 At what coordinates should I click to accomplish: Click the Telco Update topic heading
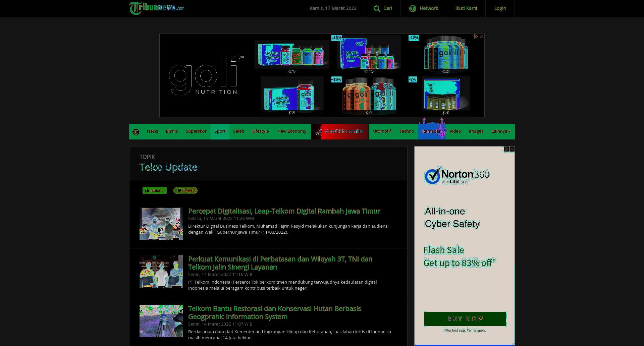pyautogui.click(x=168, y=167)
